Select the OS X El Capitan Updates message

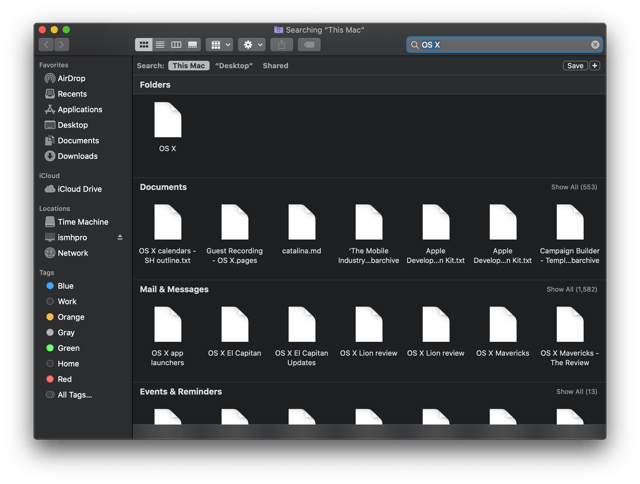click(x=302, y=336)
